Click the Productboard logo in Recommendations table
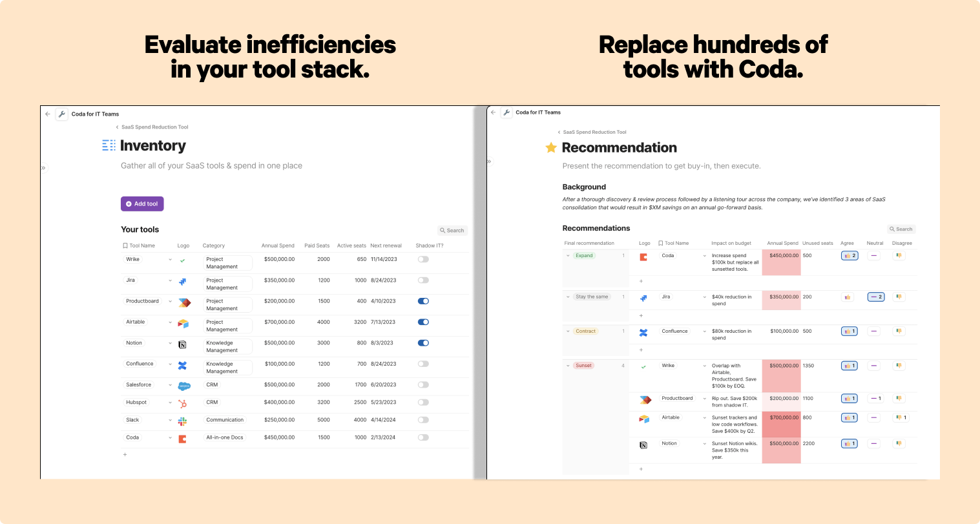This screenshot has width=980, height=524. click(x=645, y=400)
